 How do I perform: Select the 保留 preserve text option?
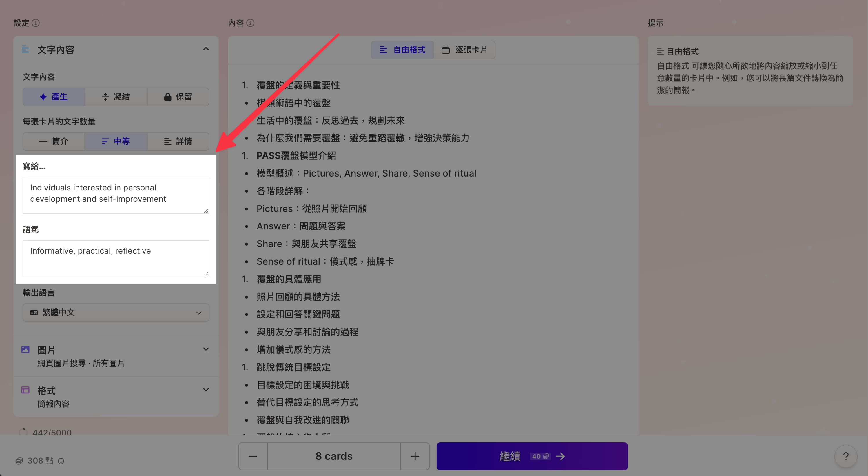click(178, 97)
